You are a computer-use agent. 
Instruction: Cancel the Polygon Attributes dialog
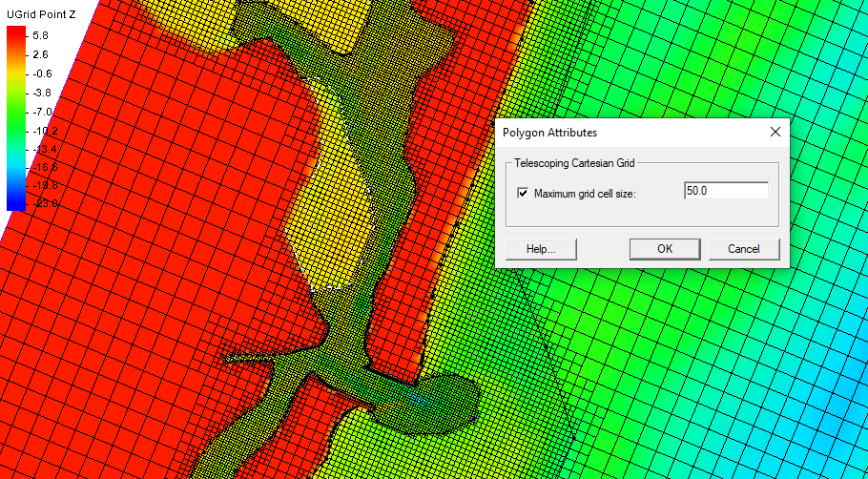coord(744,249)
